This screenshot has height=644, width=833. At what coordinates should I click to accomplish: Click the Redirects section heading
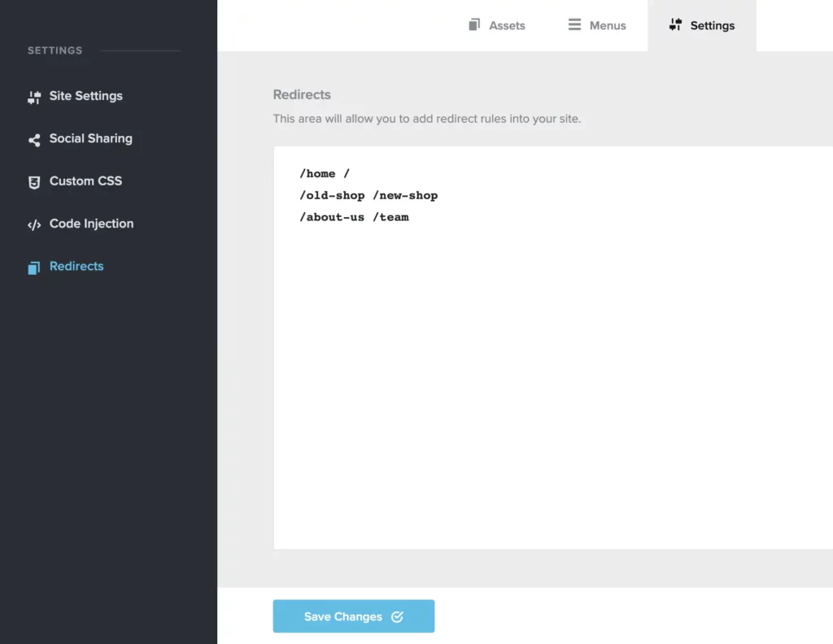pos(302,94)
